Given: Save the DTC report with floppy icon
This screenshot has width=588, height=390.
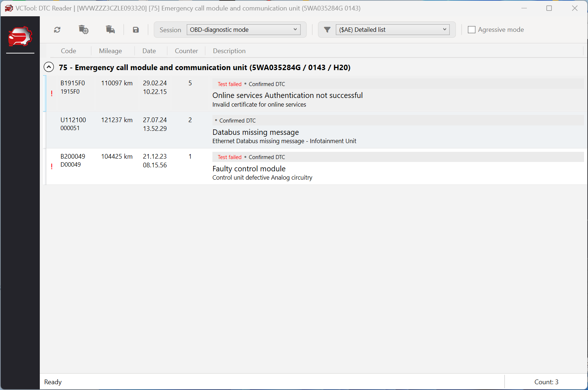Looking at the screenshot, I should point(136,30).
